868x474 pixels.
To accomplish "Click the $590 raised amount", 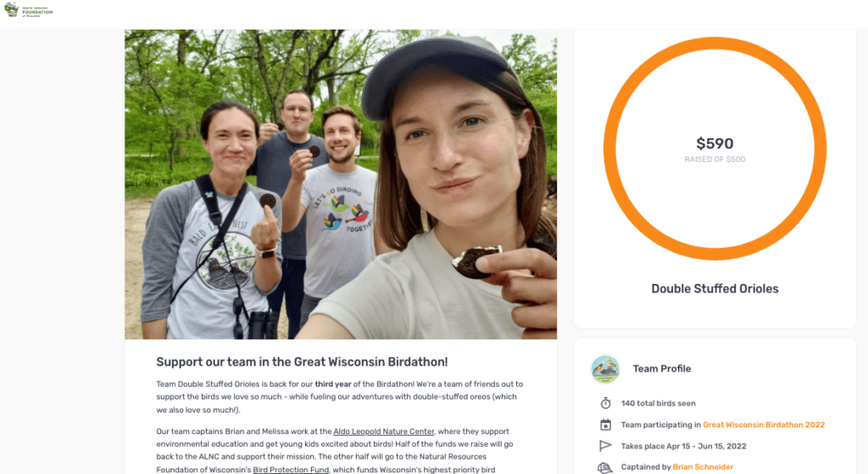I will click(715, 143).
